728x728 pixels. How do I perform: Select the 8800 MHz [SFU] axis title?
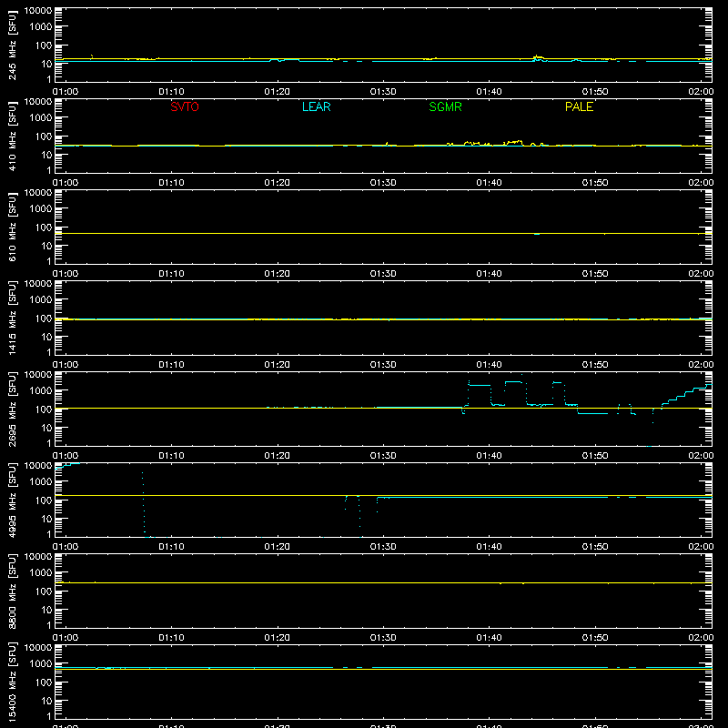click(x=12, y=591)
